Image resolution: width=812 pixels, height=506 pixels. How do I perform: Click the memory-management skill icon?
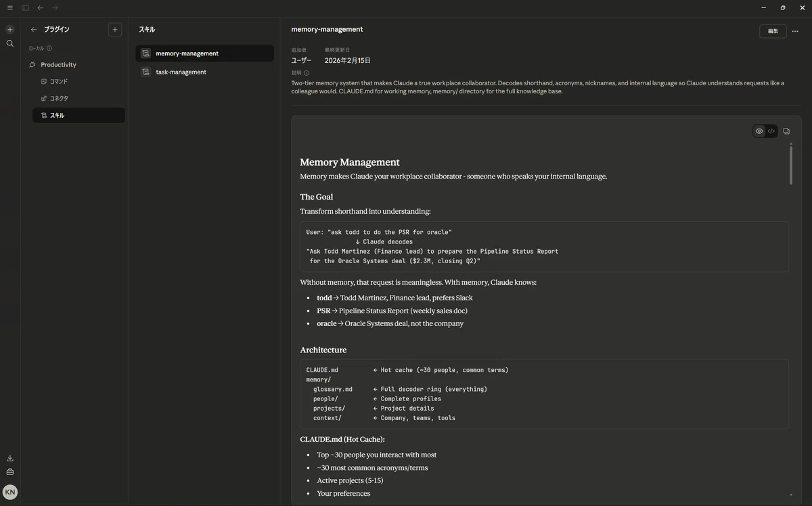145,53
